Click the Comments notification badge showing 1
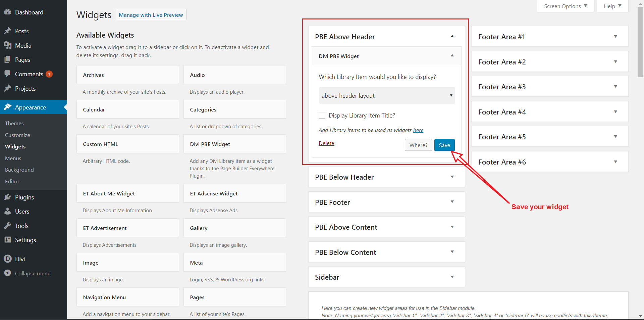644x320 pixels. click(x=49, y=74)
